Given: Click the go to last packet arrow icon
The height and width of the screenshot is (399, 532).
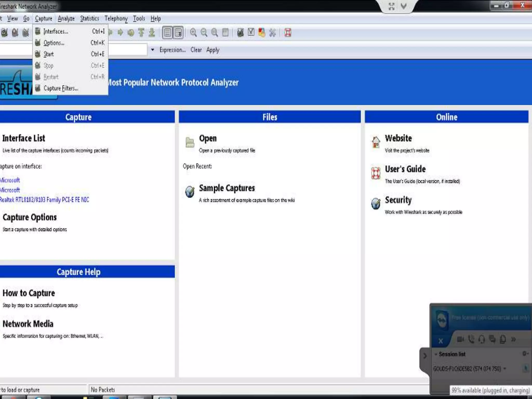Looking at the screenshot, I should click(152, 32).
